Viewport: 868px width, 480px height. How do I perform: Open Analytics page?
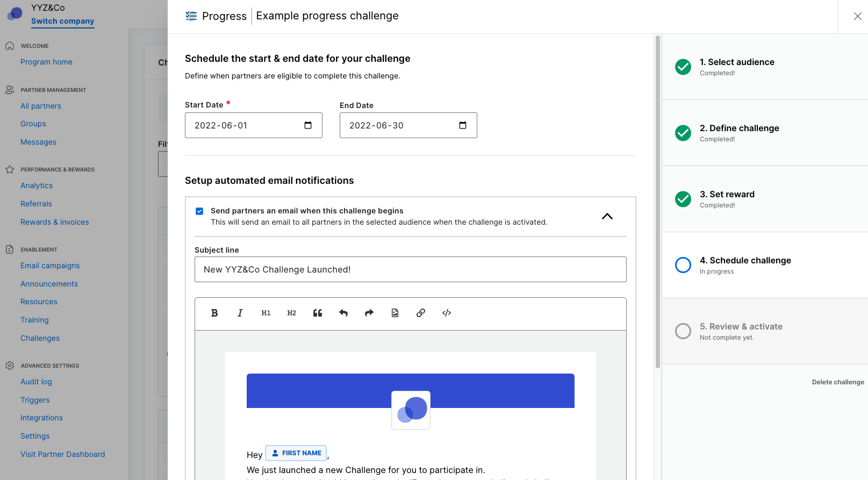tap(37, 185)
